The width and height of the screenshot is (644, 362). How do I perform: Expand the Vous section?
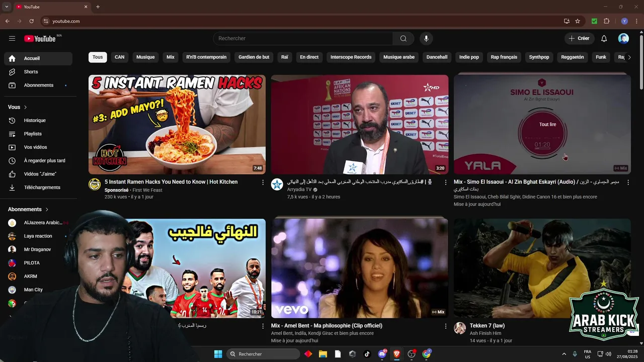(x=18, y=107)
